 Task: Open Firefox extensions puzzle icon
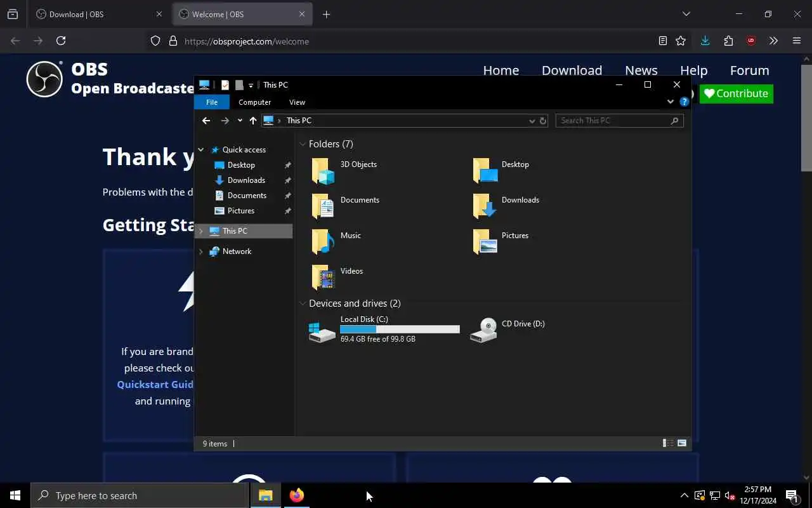click(728, 41)
